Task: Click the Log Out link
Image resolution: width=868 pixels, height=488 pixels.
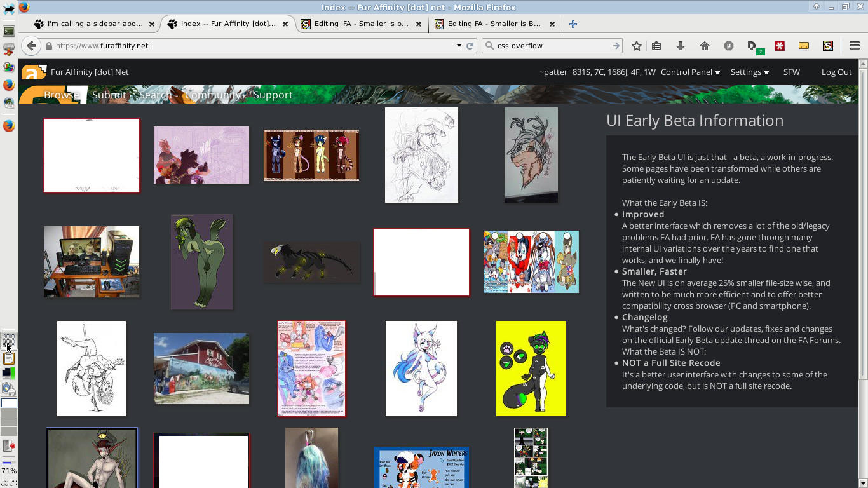Action: coord(836,72)
